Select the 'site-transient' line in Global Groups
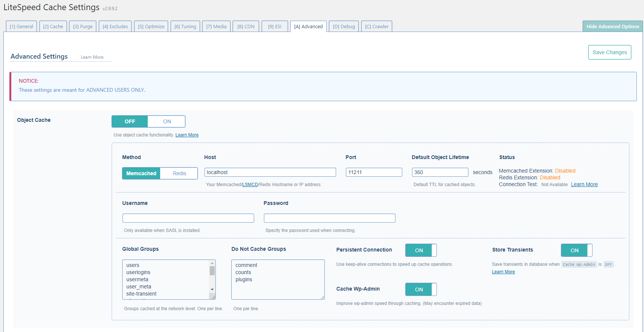This screenshot has width=644, height=332. click(141, 294)
